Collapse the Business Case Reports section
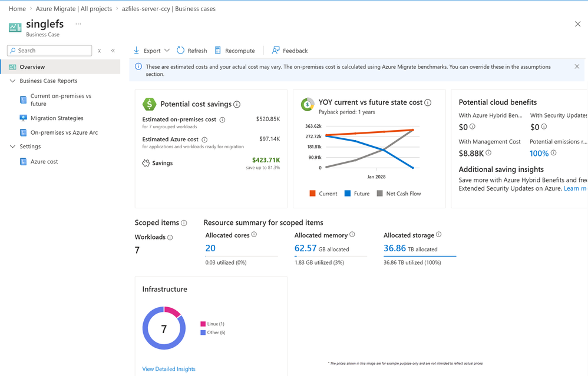 12,81
